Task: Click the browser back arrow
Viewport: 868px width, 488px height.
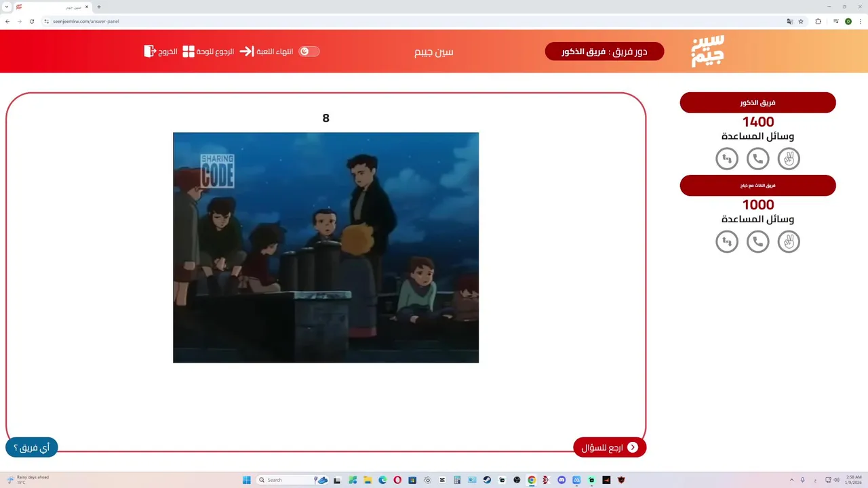Action: coord(7,21)
